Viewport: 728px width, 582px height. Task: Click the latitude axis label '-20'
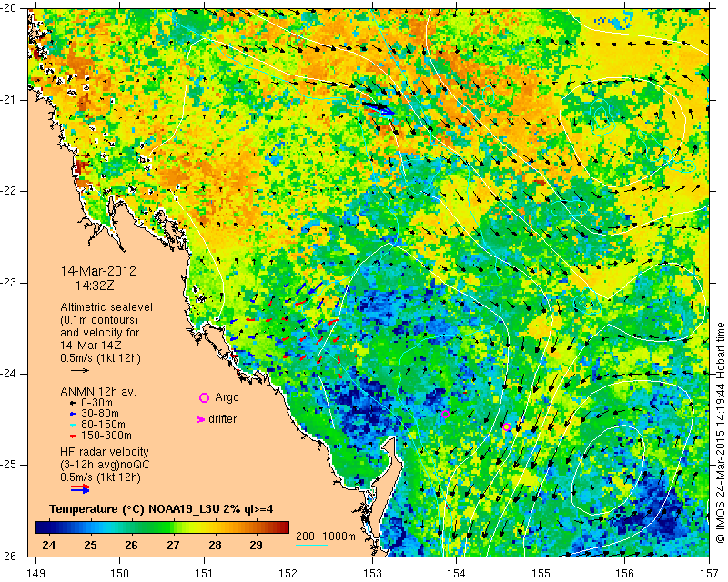pos(9,8)
